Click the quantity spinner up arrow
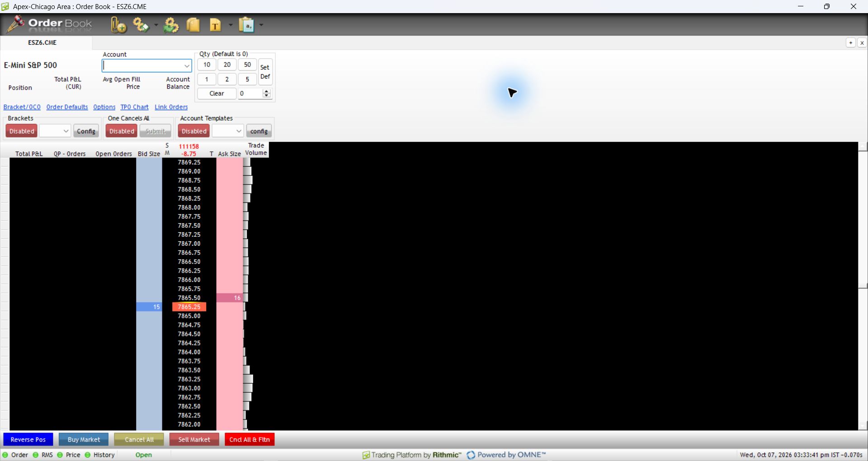 [x=267, y=91]
